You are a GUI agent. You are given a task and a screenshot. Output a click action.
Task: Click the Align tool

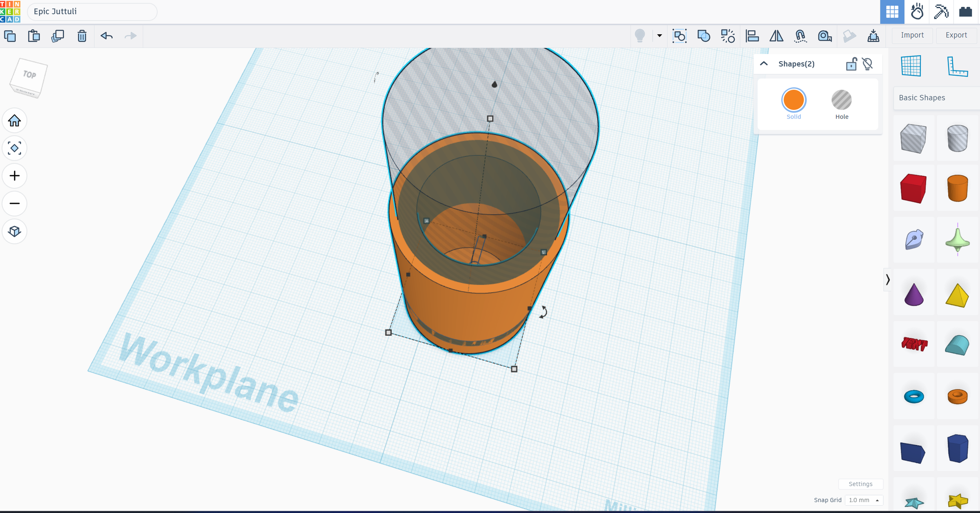[752, 36]
